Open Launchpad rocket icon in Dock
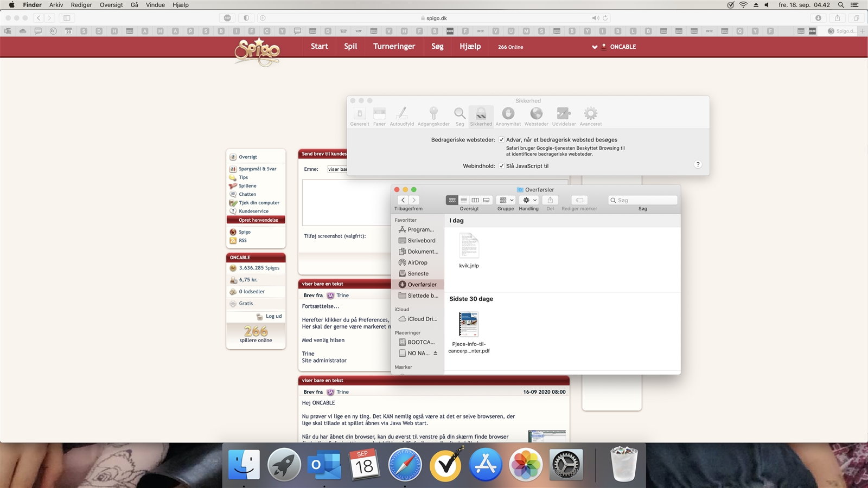Viewport: 868px width, 488px height. (x=284, y=465)
